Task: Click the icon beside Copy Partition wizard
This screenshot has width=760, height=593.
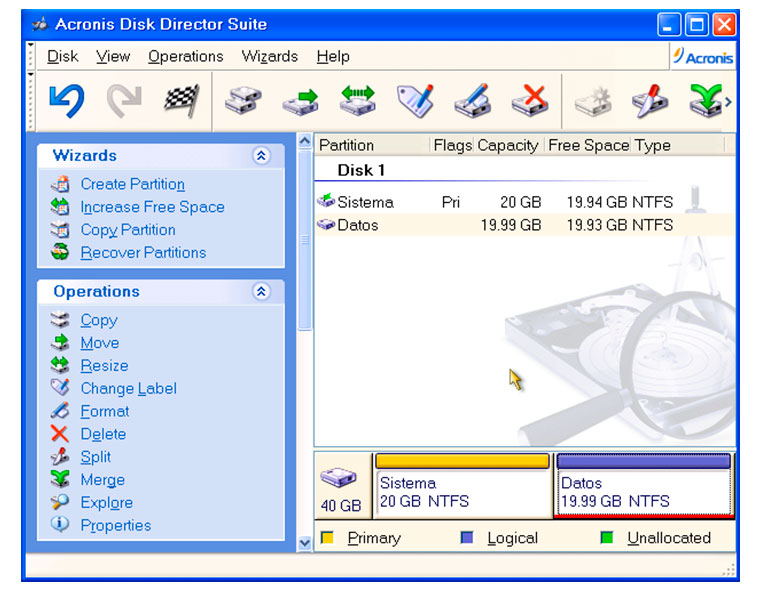Action: coord(61,230)
